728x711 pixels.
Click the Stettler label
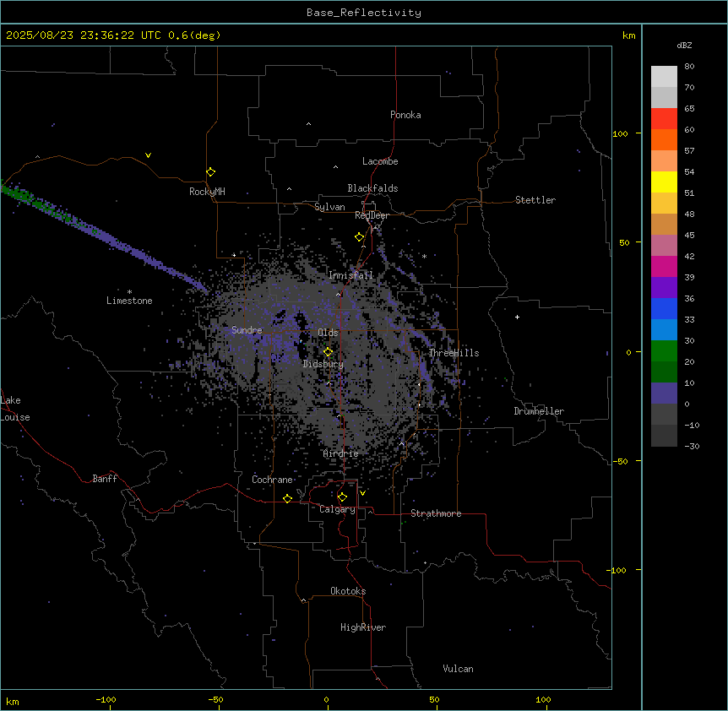(535, 200)
